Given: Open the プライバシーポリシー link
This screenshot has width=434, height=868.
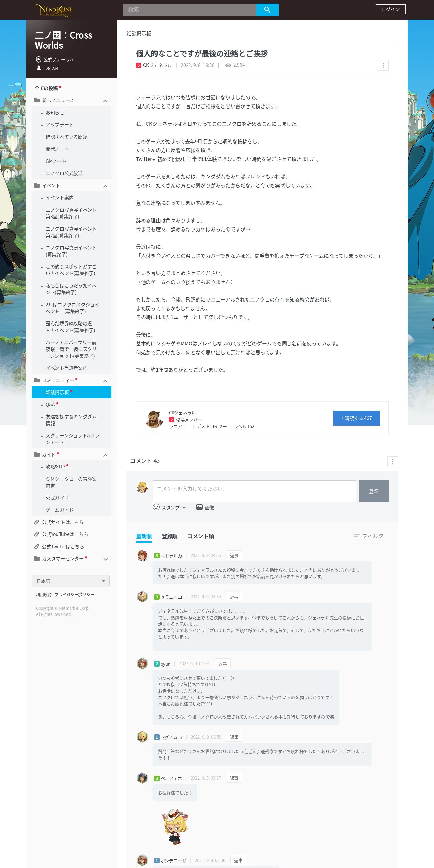Looking at the screenshot, I should tap(74, 595).
